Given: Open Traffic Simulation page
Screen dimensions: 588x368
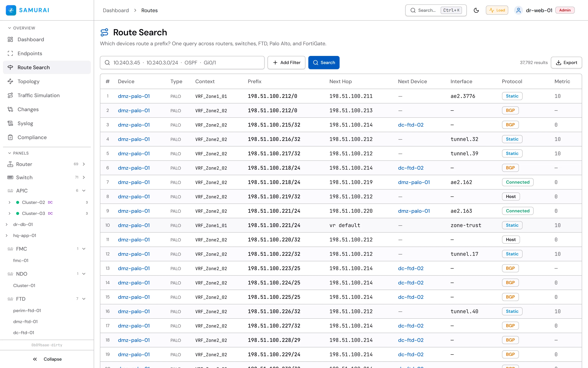Looking at the screenshot, I should coord(47,95).
